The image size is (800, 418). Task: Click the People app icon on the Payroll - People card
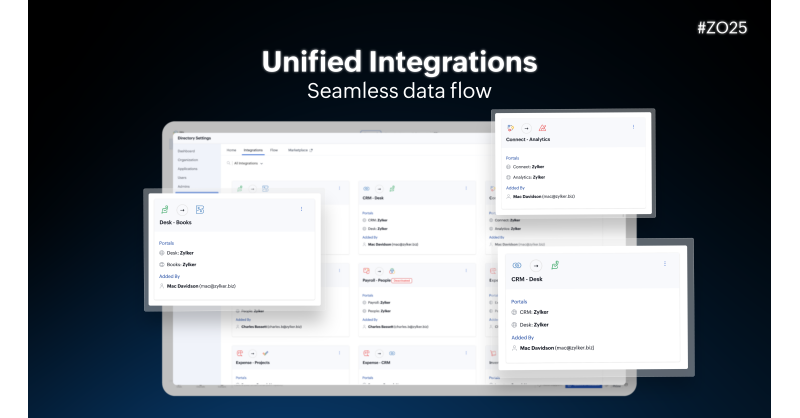click(x=392, y=271)
